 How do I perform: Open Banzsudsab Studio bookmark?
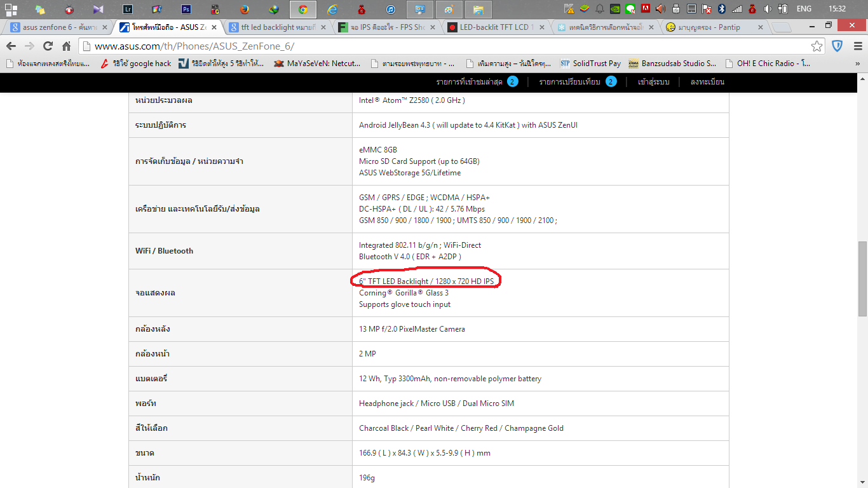(x=672, y=64)
